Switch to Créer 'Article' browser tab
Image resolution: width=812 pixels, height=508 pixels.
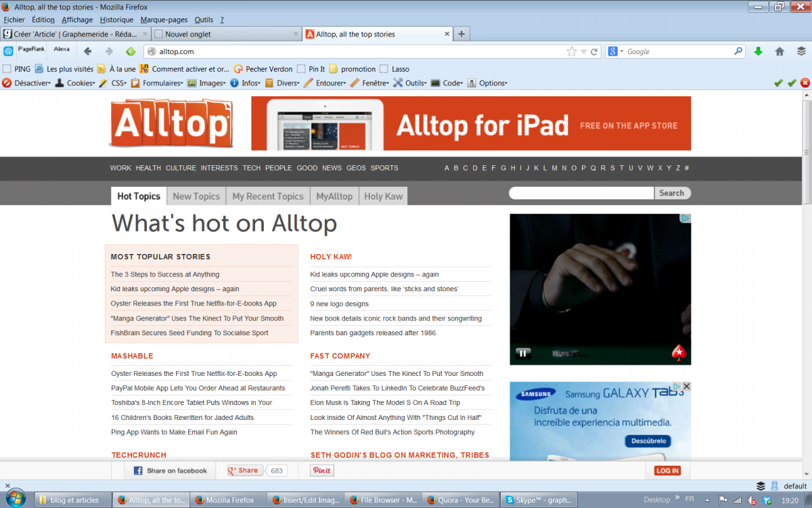[75, 34]
